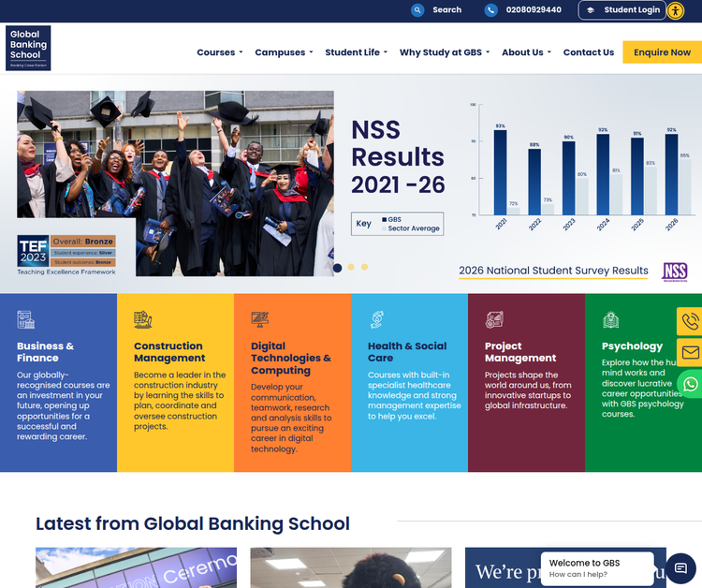This screenshot has width=702, height=588.
Task: Click the Latest from Global Banking School heading
Action: 193,523
